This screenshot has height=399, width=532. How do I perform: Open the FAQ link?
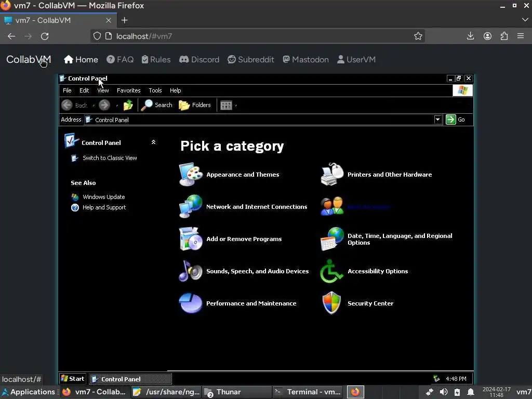tap(120, 59)
